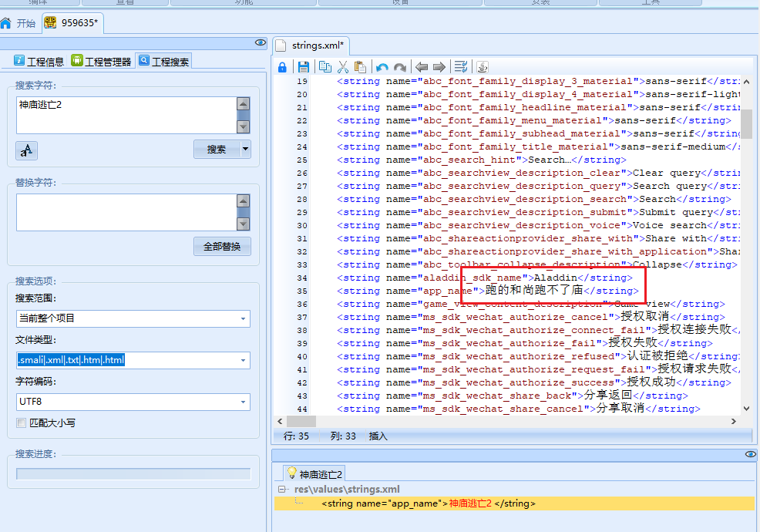Click the 搜索 button

(217, 150)
